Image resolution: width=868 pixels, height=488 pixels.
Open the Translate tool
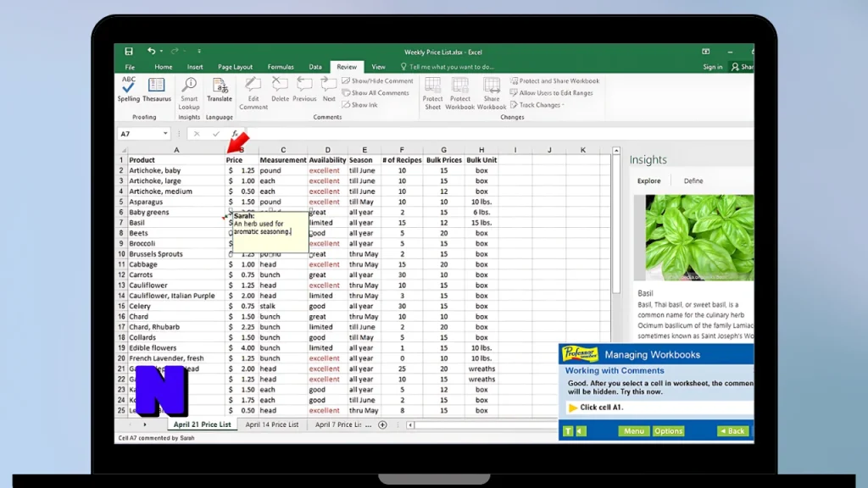point(220,89)
